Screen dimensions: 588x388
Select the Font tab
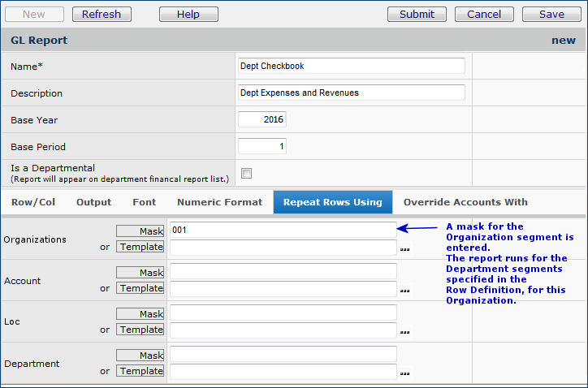point(145,202)
